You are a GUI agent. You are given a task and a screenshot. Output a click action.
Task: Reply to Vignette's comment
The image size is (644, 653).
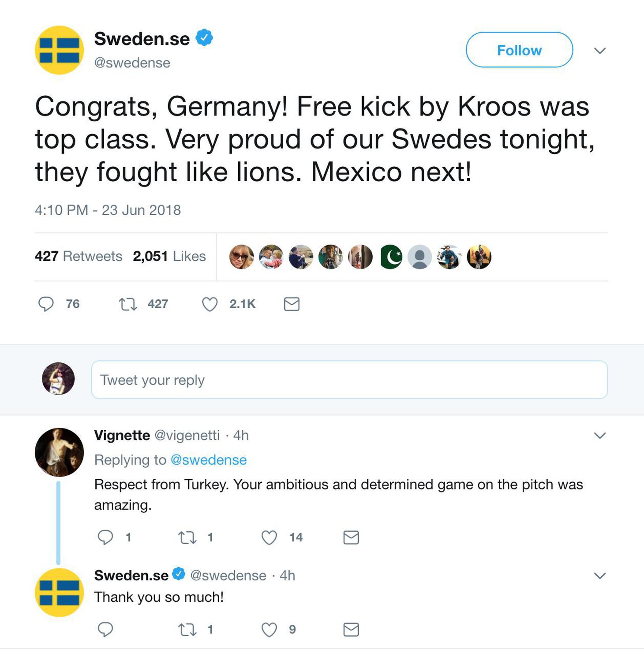click(x=105, y=537)
